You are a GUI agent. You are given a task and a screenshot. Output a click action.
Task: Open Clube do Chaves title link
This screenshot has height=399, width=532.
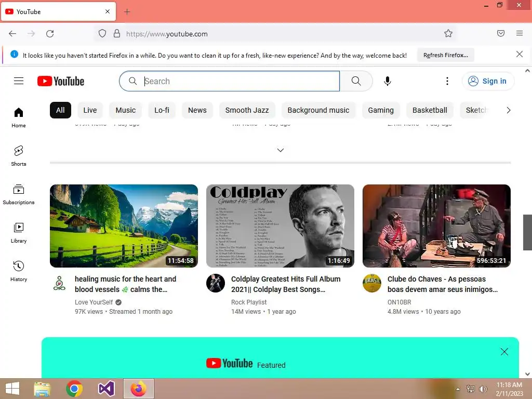[x=443, y=284]
